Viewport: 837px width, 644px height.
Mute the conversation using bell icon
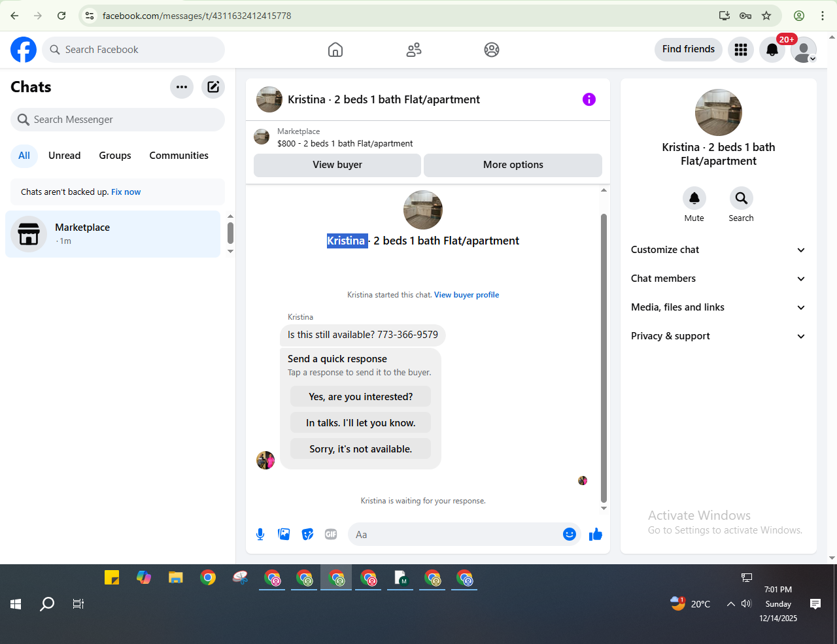coord(694,198)
